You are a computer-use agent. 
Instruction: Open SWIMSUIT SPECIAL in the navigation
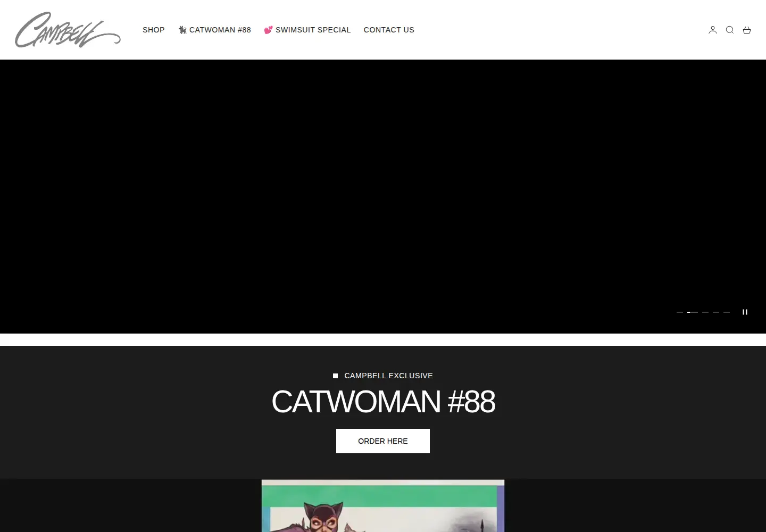pos(307,30)
